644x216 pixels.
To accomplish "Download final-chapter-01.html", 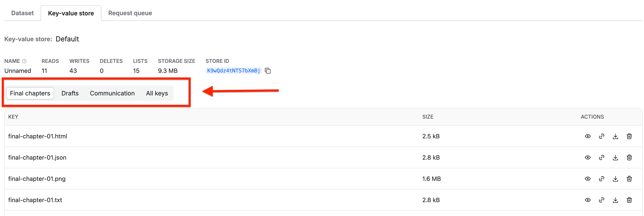I will pyautogui.click(x=615, y=136).
